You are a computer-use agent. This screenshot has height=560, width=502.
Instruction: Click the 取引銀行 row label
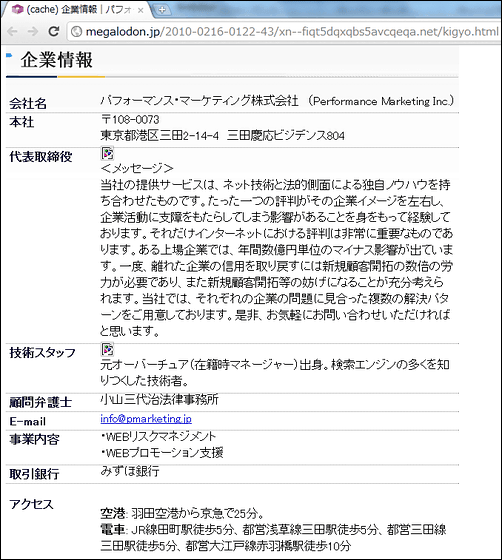34,474
